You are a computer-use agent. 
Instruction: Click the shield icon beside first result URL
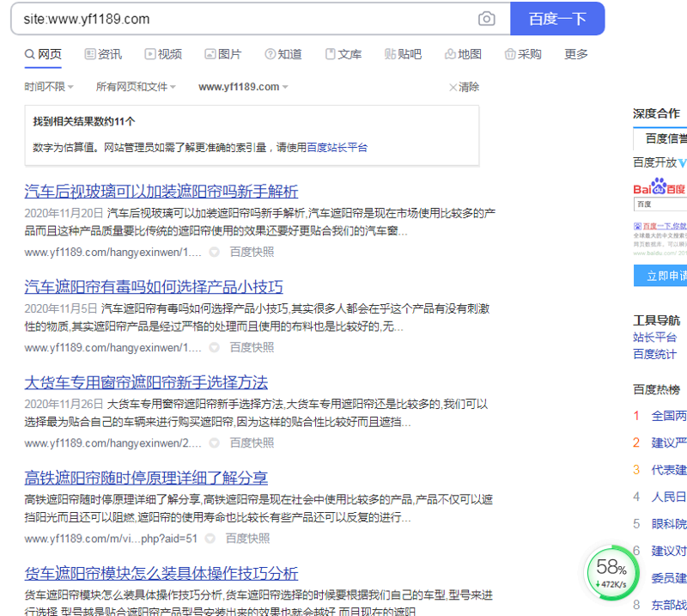pos(214,253)
